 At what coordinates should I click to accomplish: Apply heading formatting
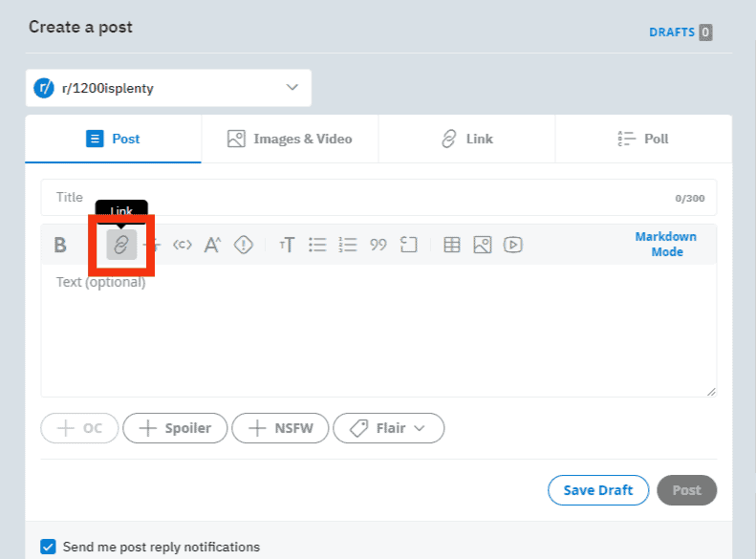coord(287,245)
